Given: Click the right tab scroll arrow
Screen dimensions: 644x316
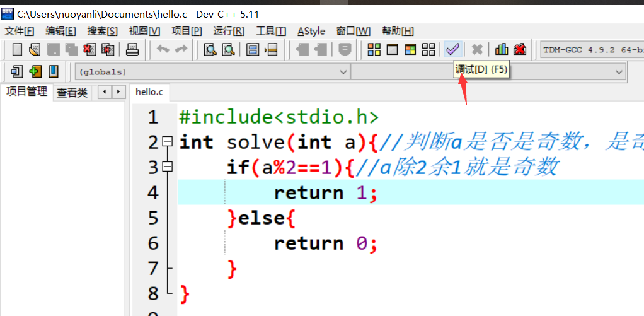Looking at the screenshot, I should (x=118, y=91).
